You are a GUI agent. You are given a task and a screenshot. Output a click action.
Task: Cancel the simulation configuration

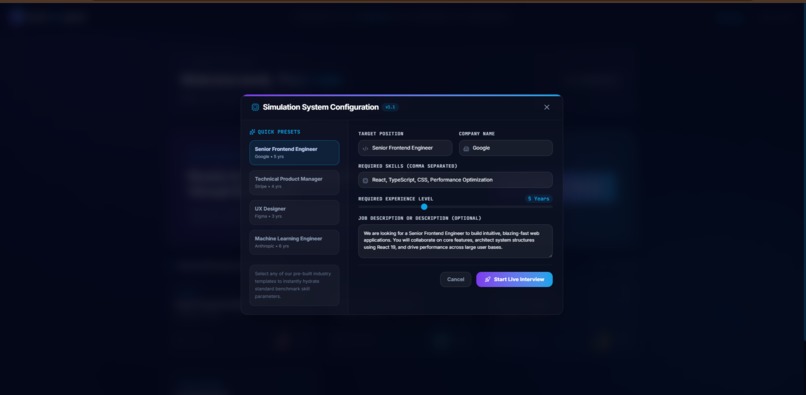tap(455, 279)
